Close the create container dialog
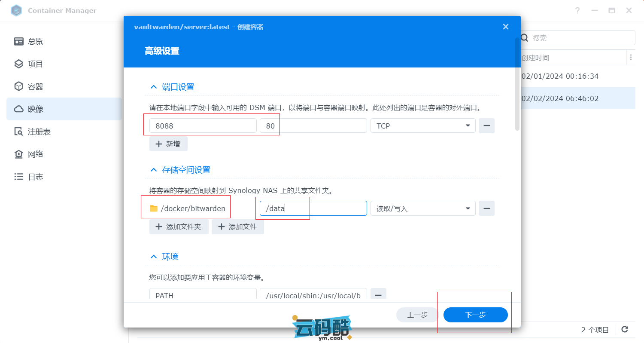The height and width of the screenshot is (343, 644). [505, 27]
